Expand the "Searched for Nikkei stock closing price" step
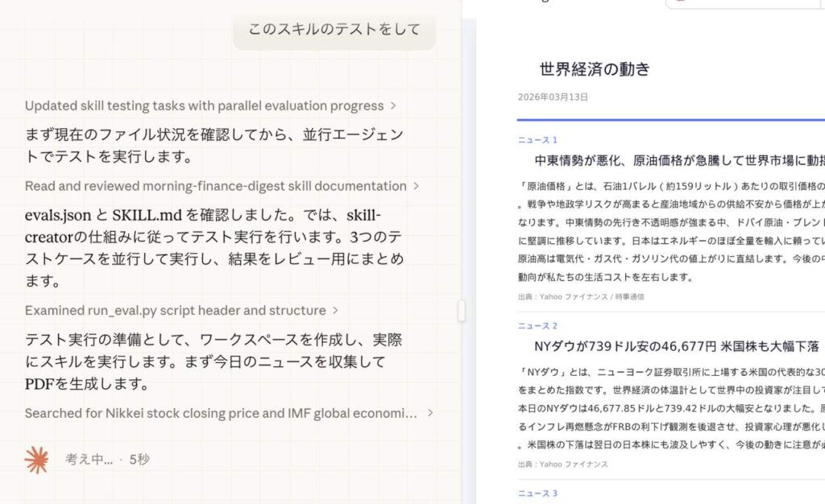The width and height of the screenshot is (825, 504). (430, 413)
